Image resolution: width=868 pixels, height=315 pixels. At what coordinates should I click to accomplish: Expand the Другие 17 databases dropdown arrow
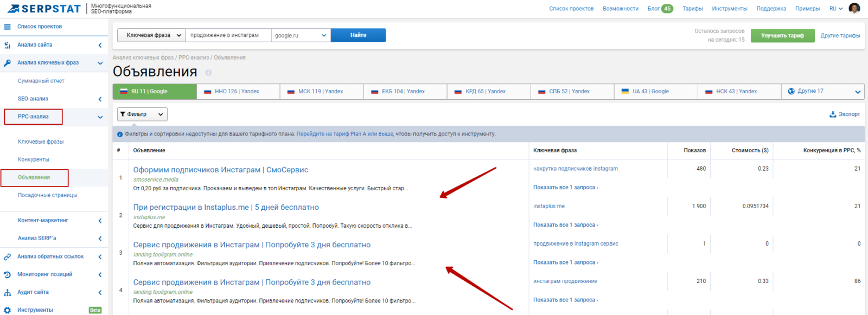[x=858, y=92]
